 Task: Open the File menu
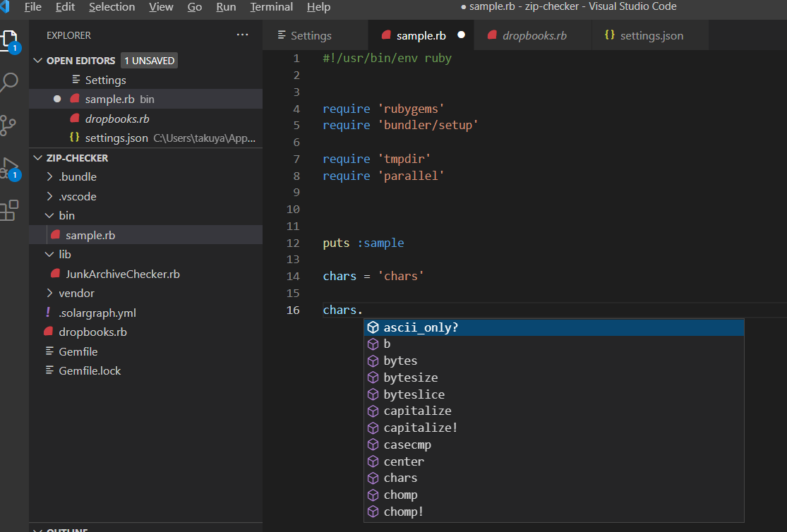click(33, 7)
